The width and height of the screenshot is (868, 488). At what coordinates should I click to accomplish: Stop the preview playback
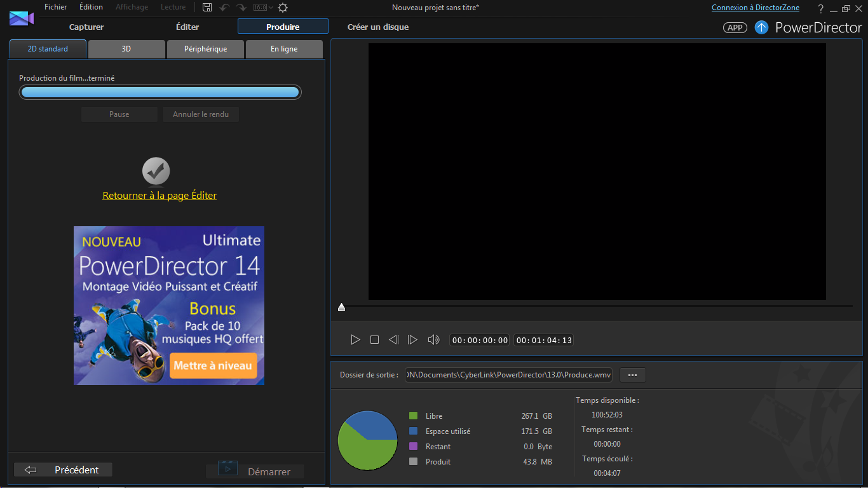point(374,340)
